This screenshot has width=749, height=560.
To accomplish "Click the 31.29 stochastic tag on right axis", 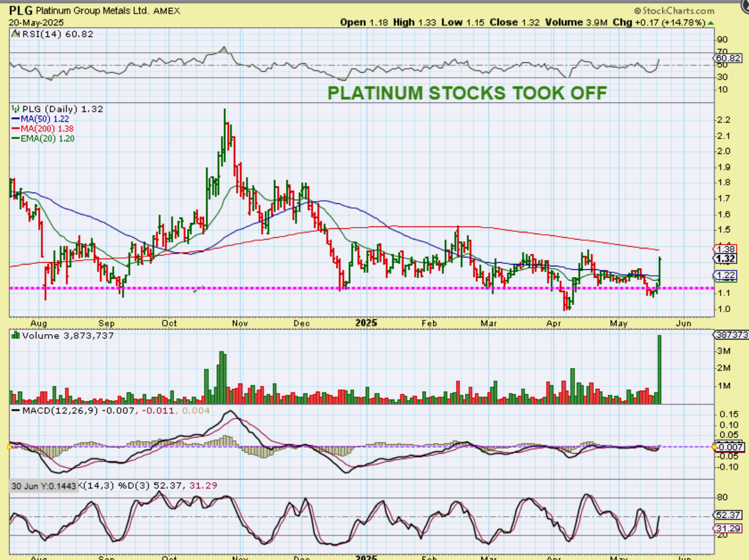I will coord(728,528).
